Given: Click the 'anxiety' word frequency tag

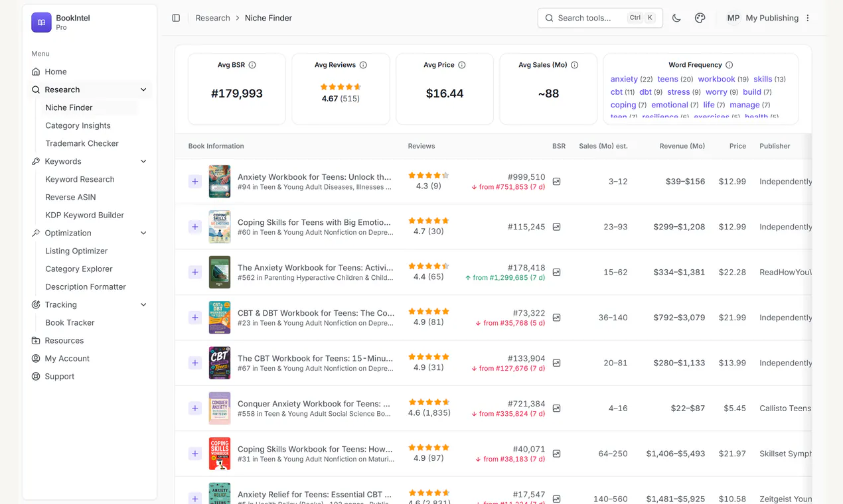Looking at the screenshot, I should point(624,79).
